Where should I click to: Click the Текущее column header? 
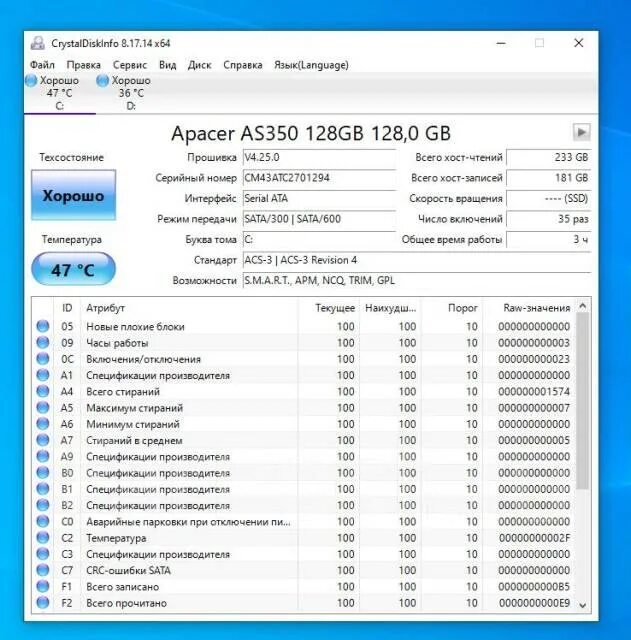coord(329,308)
